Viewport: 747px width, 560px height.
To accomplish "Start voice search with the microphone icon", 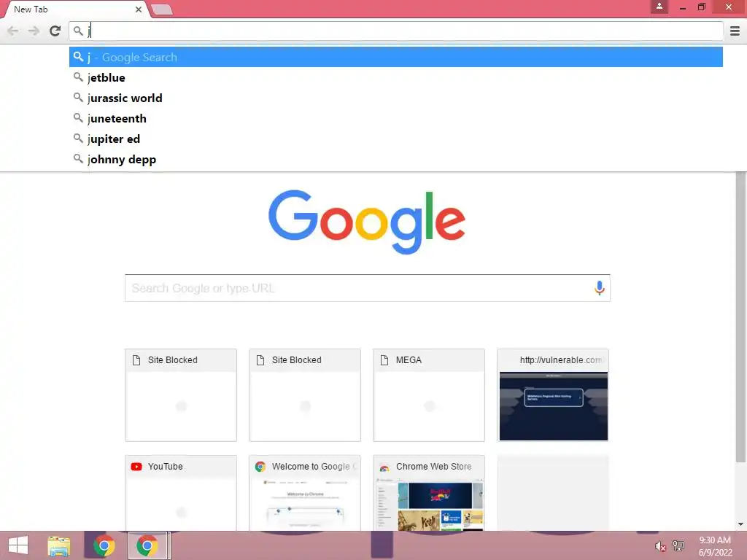I will pos(600,287).
